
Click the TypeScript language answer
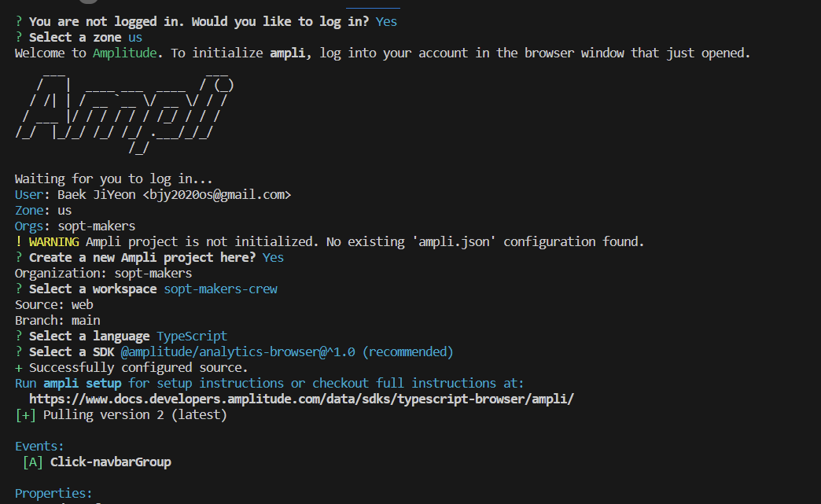[192, 336]
